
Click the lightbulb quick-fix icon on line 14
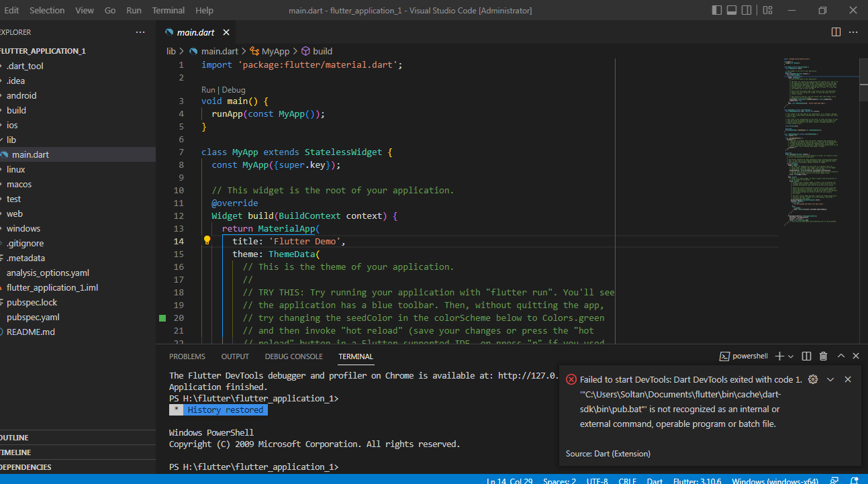click(x=207, y=240)
